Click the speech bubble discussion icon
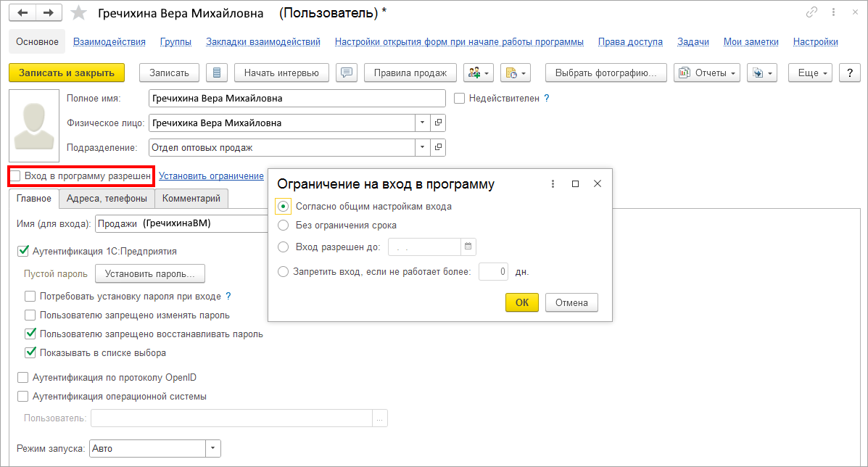The width and height of the screenshot is (868, 467). 347,73
